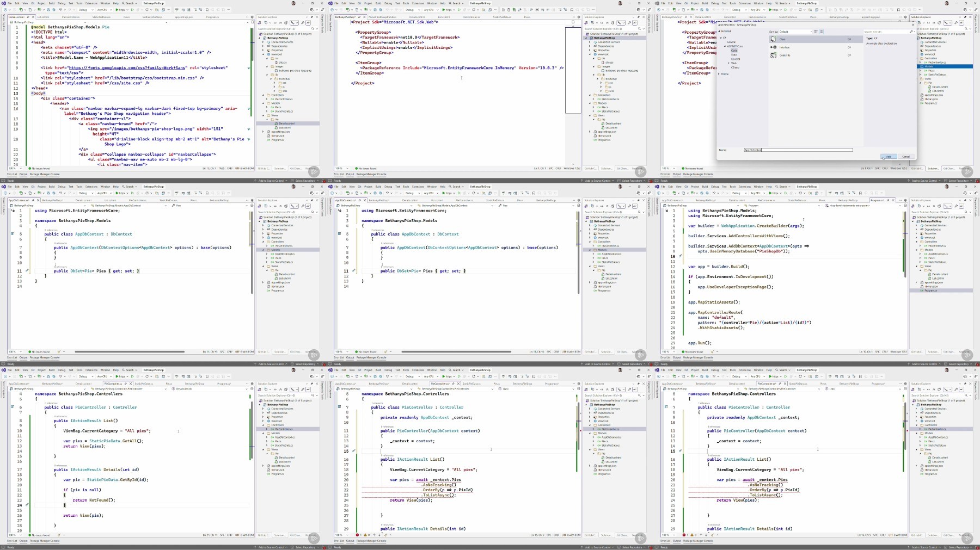Expand the Online node in Add New Item
This screenshot has height=550, width=980.
coord(719,74)
